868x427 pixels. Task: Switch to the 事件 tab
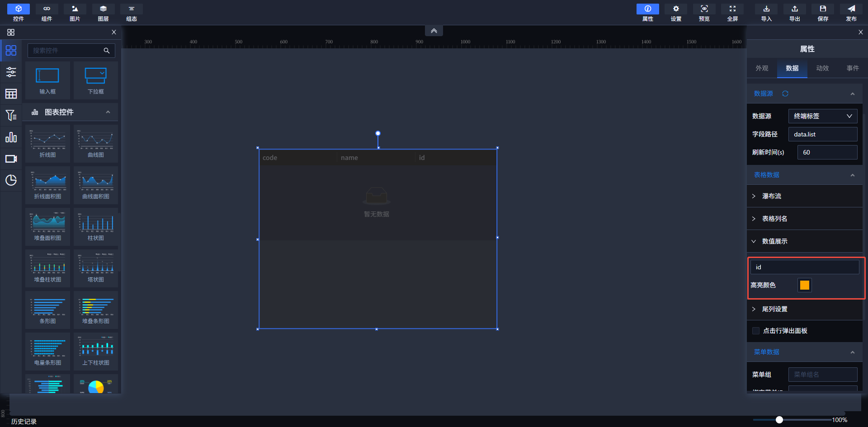click(x=853, y=68)
